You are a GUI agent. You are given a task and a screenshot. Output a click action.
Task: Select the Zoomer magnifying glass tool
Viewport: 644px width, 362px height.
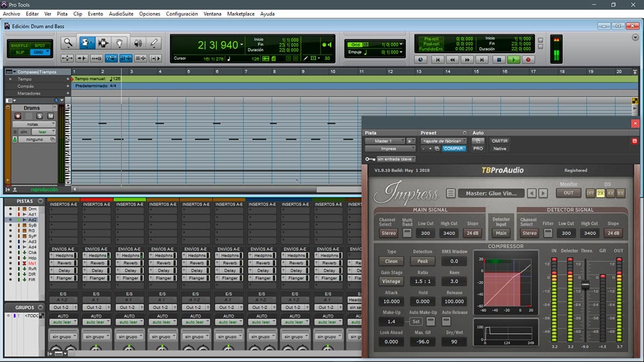68,43
